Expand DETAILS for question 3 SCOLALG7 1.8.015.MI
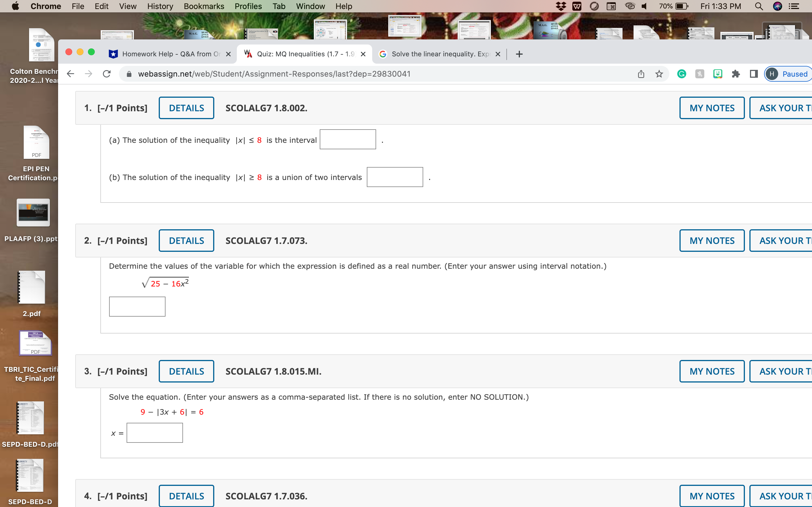 186,371
